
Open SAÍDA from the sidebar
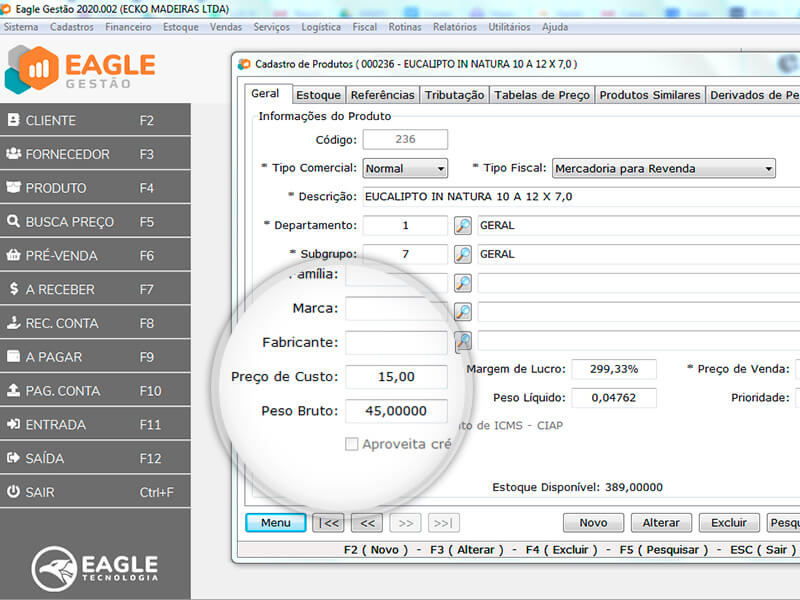click(95, 458)
